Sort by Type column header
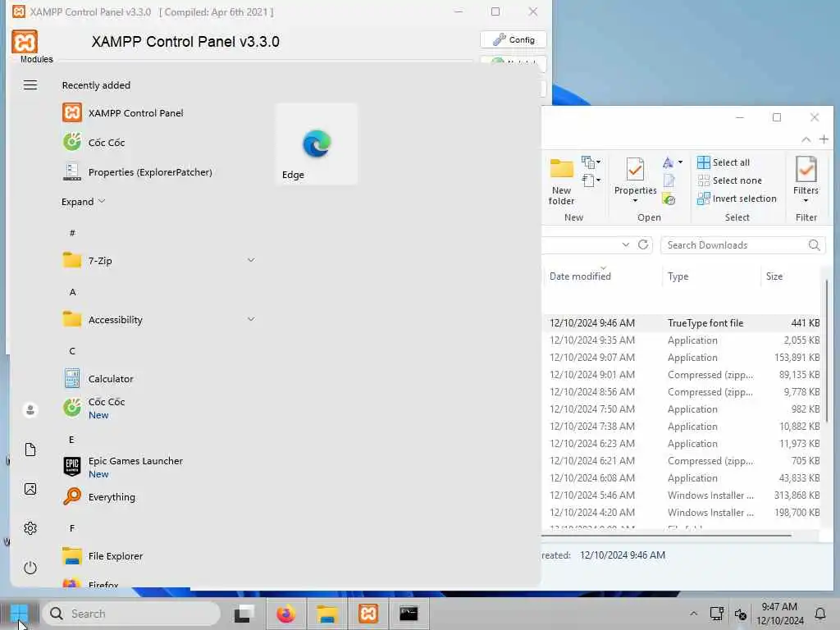 click(678, 276)
